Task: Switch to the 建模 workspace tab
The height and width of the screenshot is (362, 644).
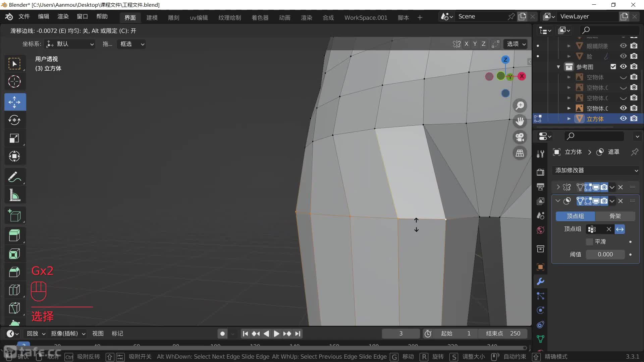Action: (152, 17)
